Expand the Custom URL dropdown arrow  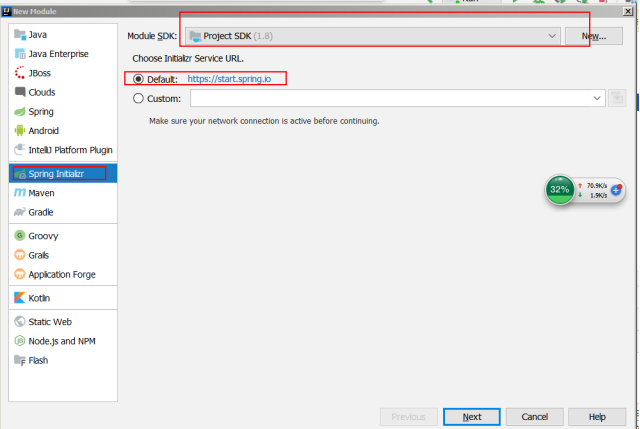[597, 98]
